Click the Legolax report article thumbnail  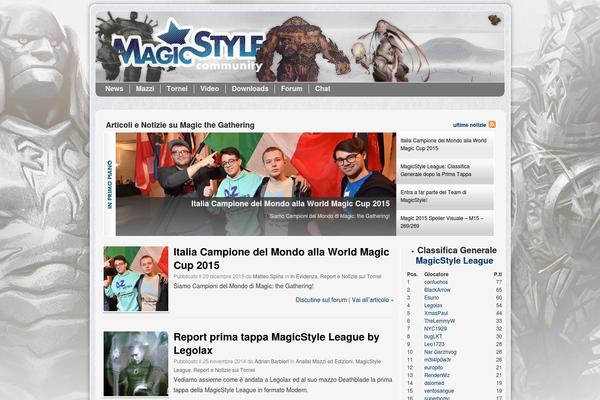136,364
